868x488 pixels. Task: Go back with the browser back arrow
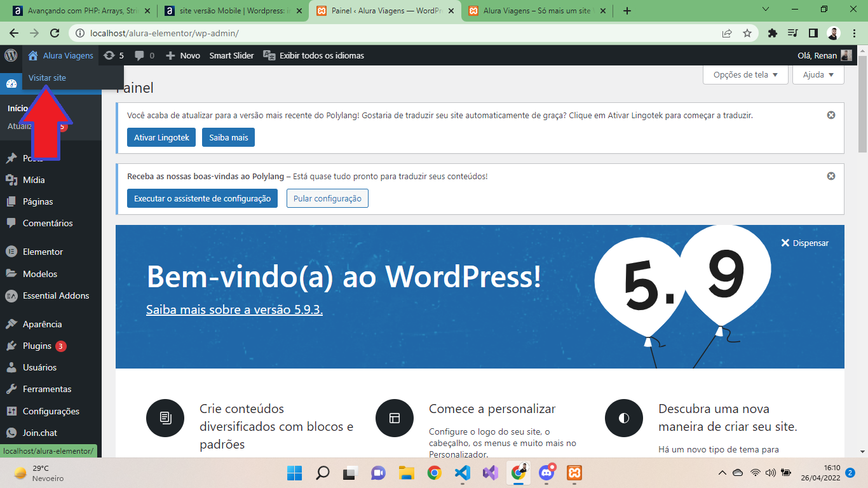point(14,33)
